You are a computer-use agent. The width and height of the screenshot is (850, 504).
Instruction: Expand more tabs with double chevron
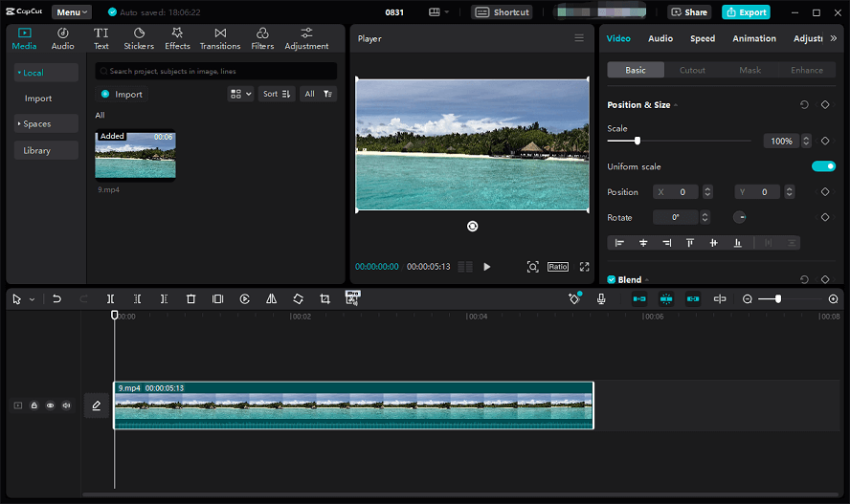(x=834, y=38)
